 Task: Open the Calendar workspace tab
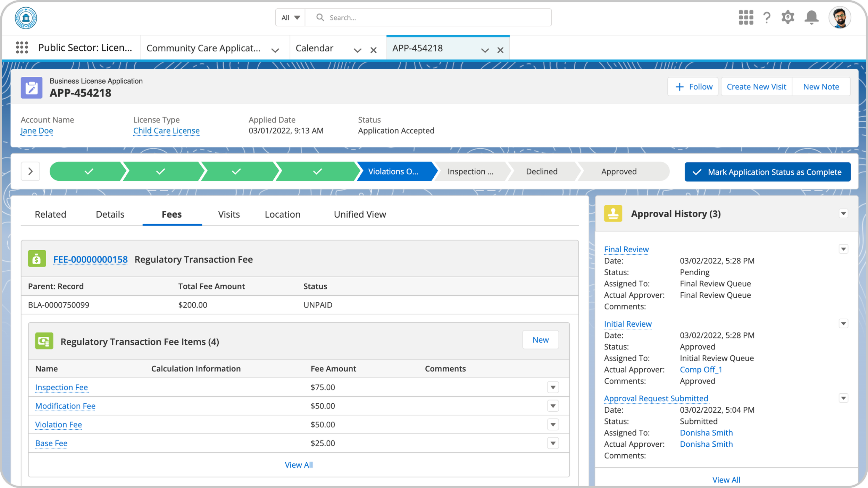[x=314, y=48]
